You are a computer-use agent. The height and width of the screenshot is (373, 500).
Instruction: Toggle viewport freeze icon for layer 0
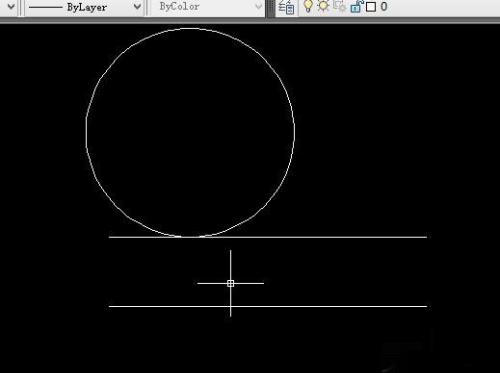click(x=340, y=6)
